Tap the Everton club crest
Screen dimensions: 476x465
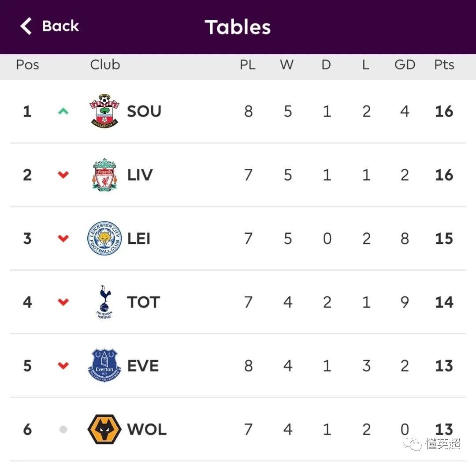tap(104, 365)
